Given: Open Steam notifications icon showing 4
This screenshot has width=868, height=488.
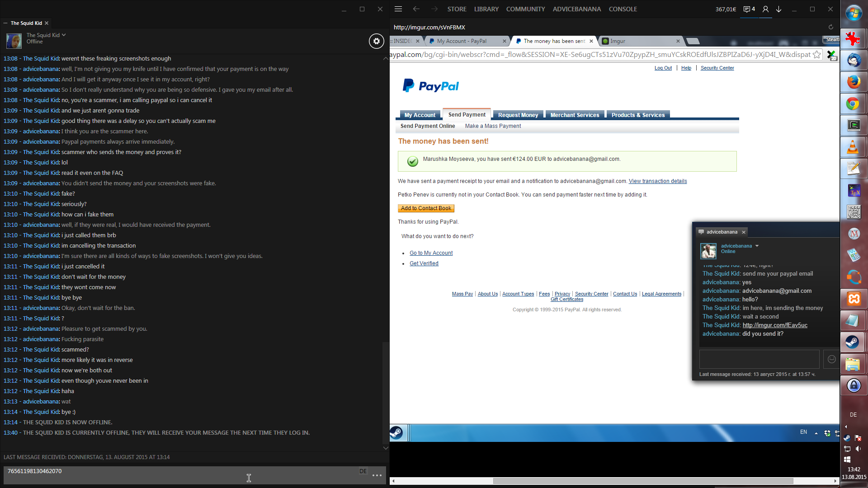Looking at the screenshot, I should [x=749, y=9].
